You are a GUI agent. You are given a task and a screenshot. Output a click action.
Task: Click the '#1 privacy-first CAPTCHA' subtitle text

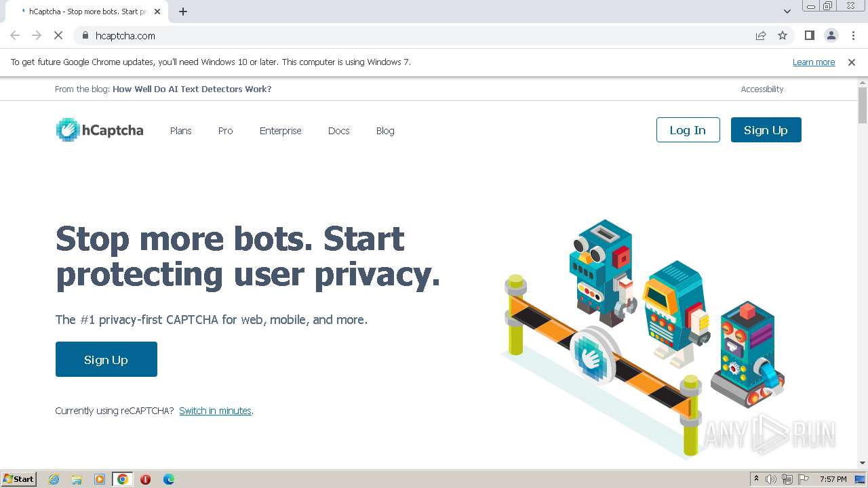coord(212,319)
